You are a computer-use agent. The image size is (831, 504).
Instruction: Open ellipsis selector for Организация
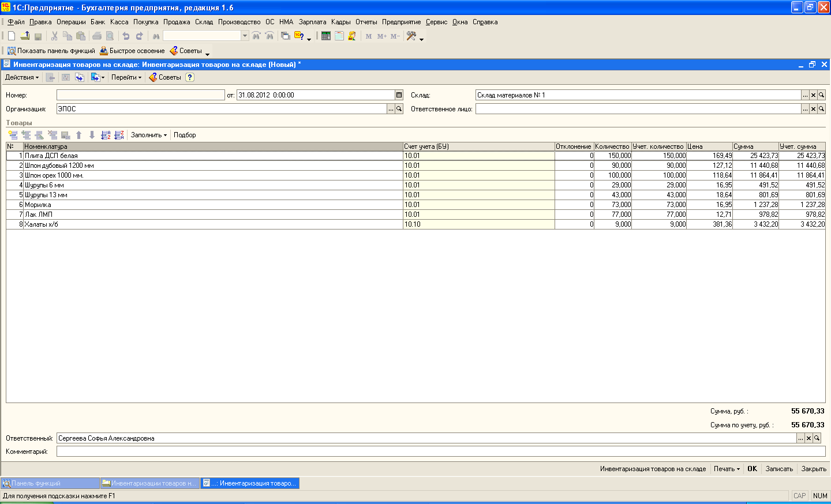[391, 109]
